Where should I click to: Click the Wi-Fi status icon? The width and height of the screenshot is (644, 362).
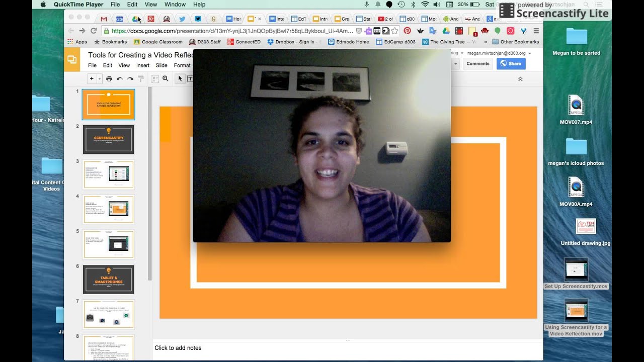425,5
